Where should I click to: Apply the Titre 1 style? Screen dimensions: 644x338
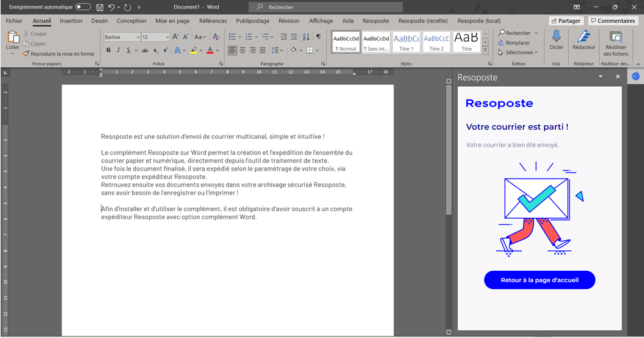point(406,42)
